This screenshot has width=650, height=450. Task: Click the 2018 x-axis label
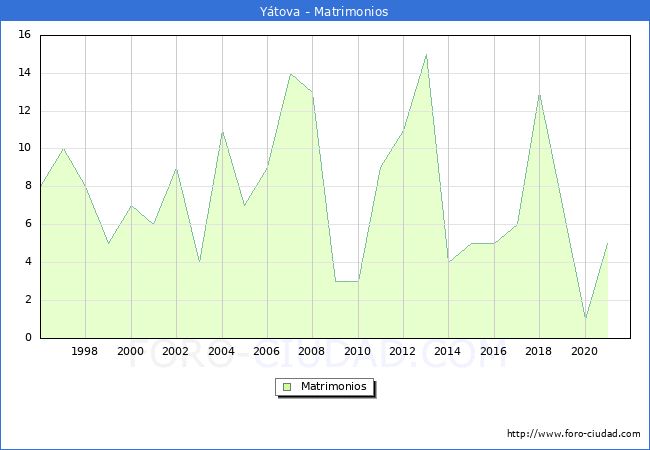(538, 351)
